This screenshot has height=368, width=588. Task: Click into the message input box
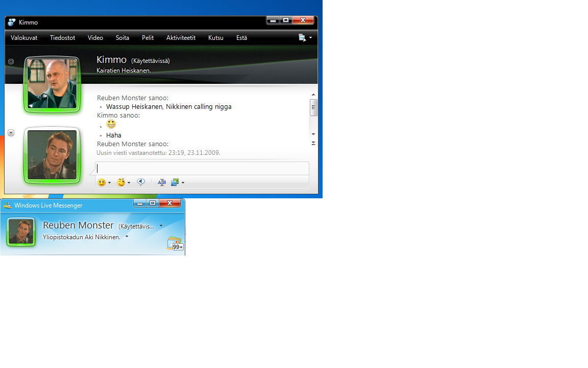pos(202,169)
